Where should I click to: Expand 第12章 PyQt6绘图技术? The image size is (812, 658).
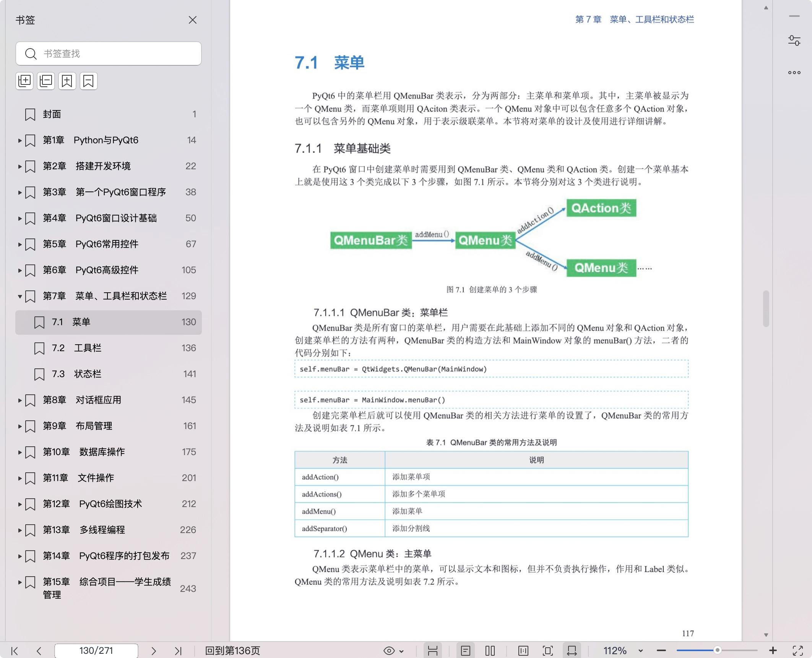coord(19,504)
